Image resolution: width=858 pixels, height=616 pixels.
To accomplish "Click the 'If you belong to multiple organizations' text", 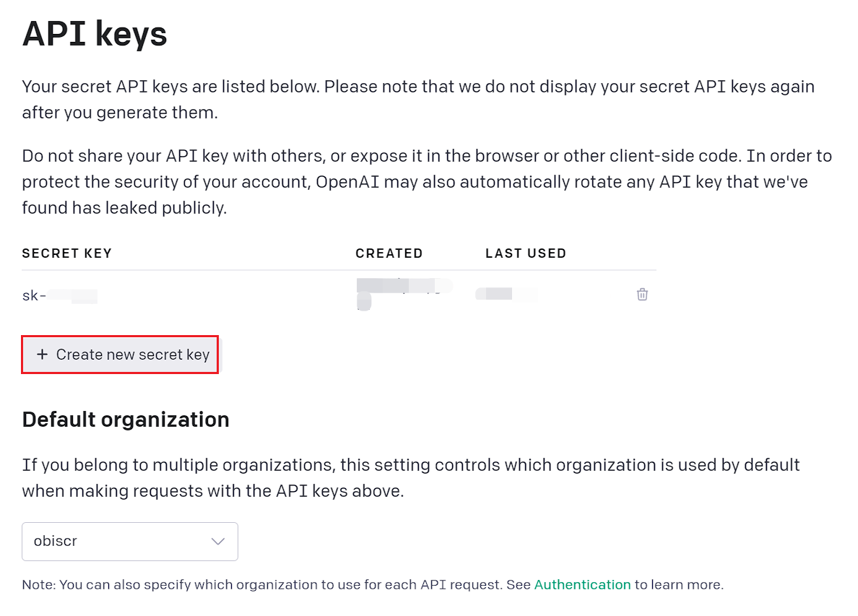I will click(x=410, y=477).
